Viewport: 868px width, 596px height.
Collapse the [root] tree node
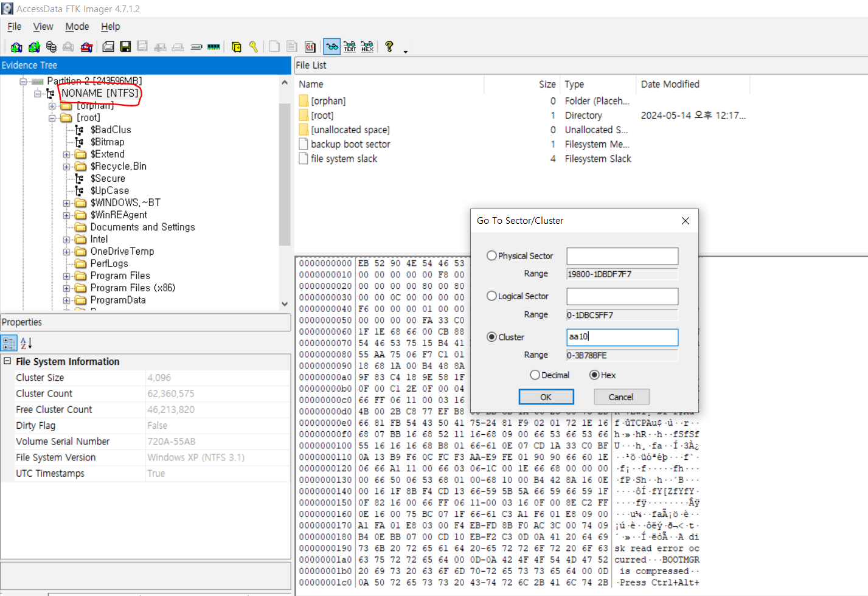(52, 118)
